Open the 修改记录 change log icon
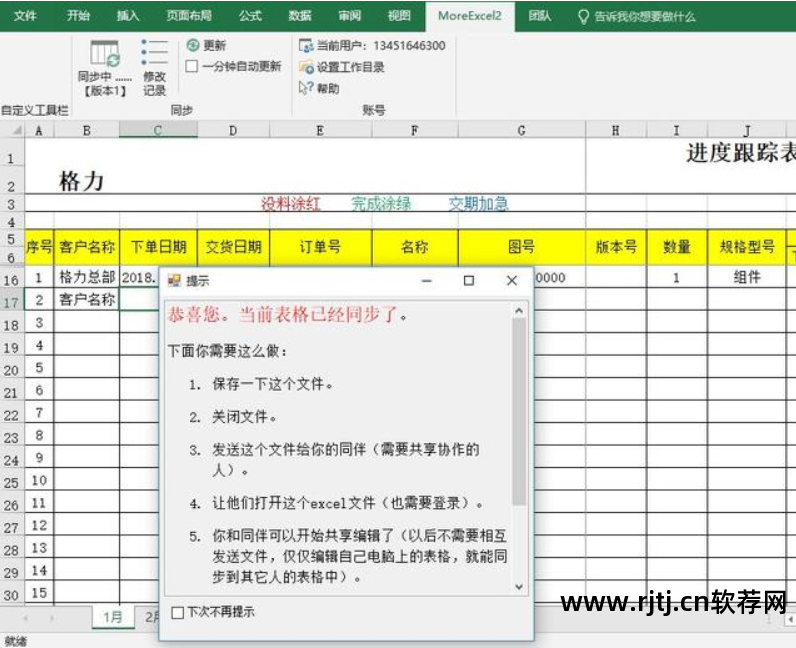 pos(154,68)
